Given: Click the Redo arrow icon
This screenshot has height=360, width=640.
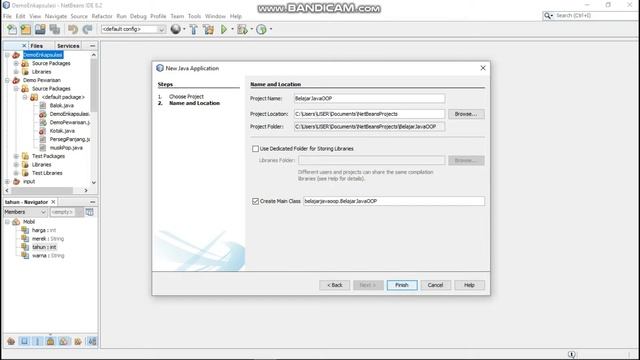Looking at the screenshot, I should click(87, 29).
